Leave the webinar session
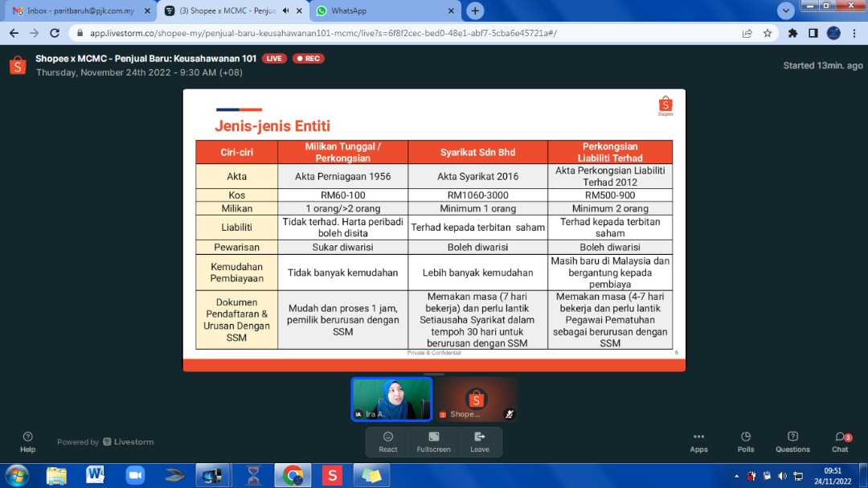Viewport: 868px width, 488px height. pos(480,441)
